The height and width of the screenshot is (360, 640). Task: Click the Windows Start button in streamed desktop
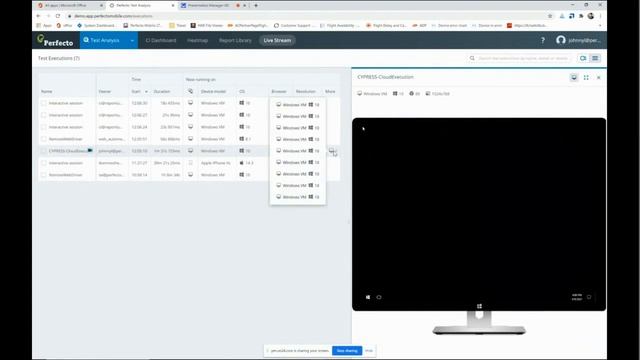point(368,297)
